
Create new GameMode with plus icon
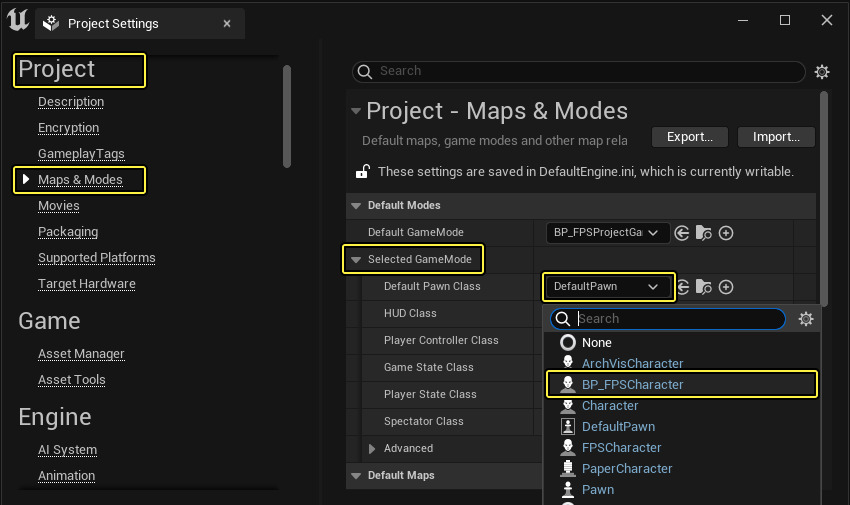tap(726, 233)
